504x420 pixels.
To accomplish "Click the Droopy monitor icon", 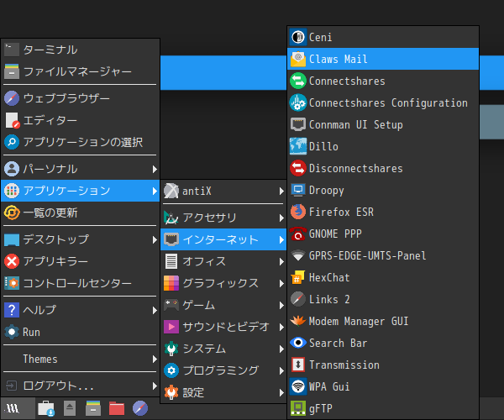I will (x=298, y=190).
